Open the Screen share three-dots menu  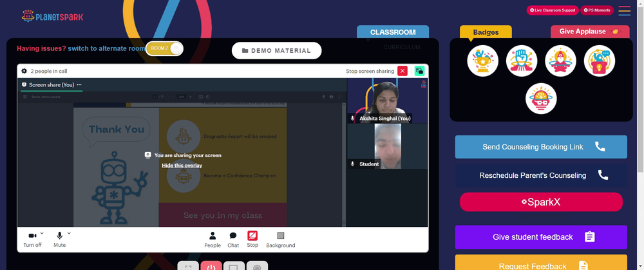[x=79, y=84]
